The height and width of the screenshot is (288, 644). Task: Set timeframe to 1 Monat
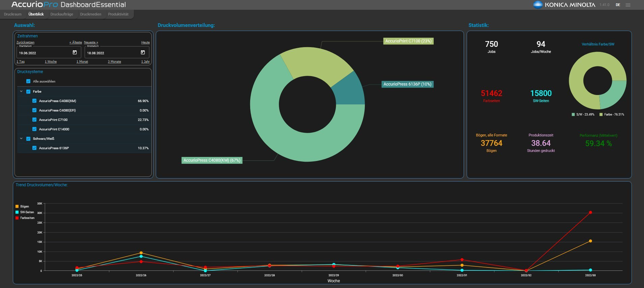82,62
